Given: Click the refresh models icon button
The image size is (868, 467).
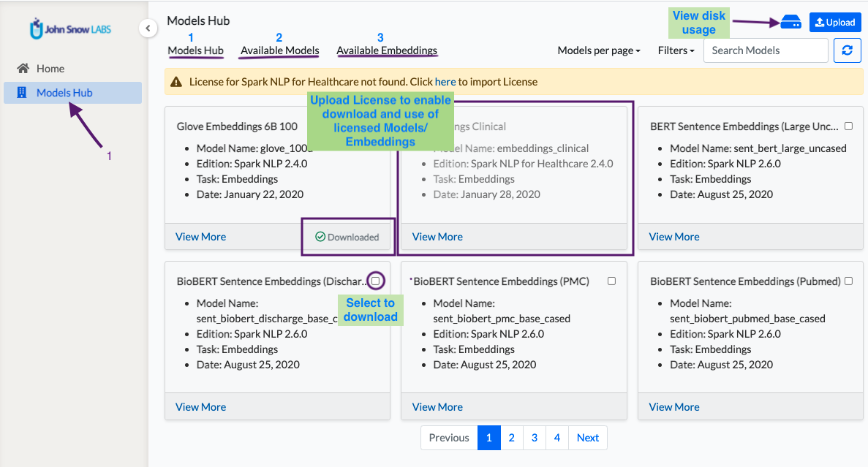Looking at the screenshot, I should pyautogui.click(x=847, y=50).
